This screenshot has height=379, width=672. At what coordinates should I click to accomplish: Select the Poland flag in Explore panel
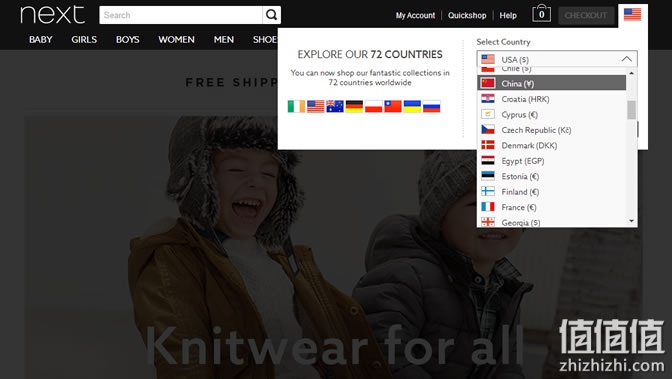click(x=373, y=106)
